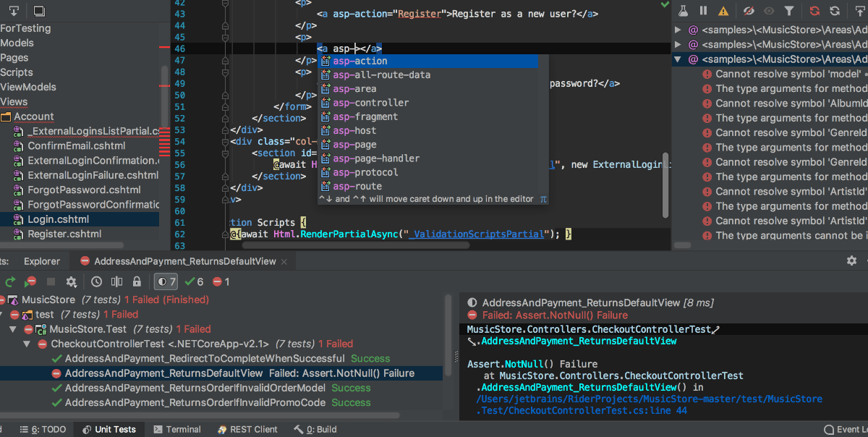Rerun failed tests in unit test toolbar
868x437 pixels.
point(30,282)
